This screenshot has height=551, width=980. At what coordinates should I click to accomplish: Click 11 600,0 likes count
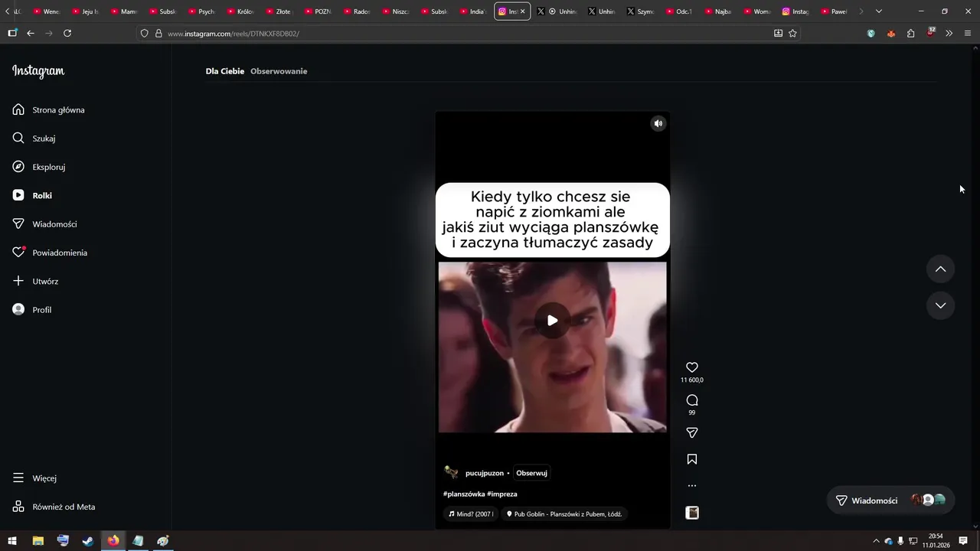[692, 380]
